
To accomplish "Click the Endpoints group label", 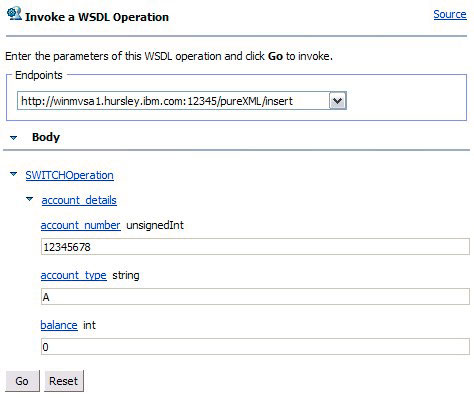I will [39, 75].
